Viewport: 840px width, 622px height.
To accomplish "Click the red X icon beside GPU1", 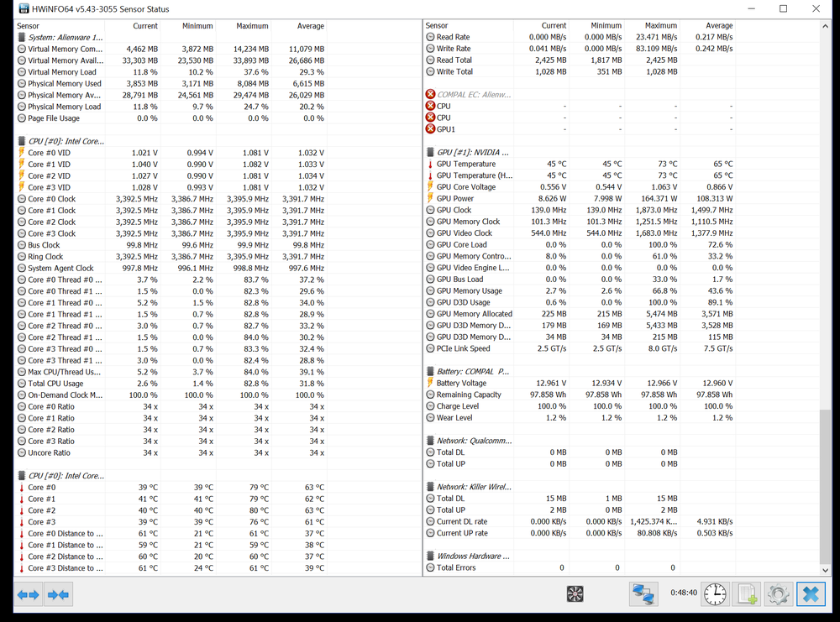I will coord(430,129).
